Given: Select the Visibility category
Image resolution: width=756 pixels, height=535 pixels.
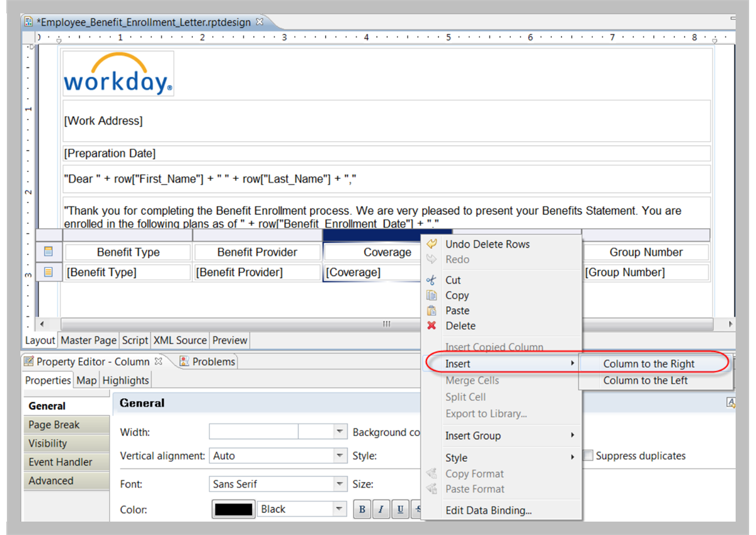Looking at the screenshot, I should point(67,443).
